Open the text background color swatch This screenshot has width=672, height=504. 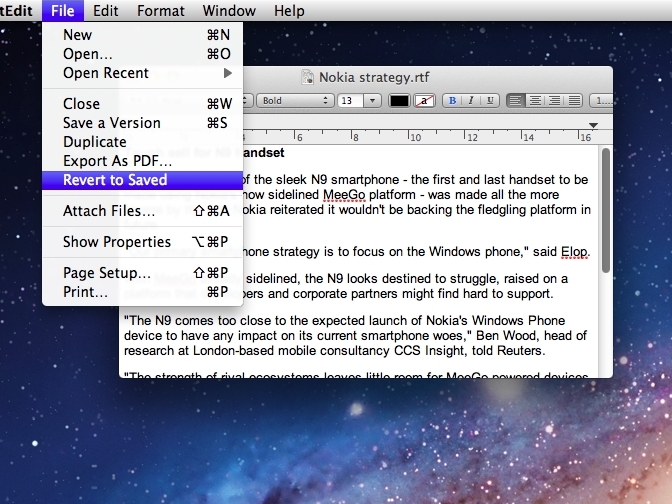(x=424, y=101)
